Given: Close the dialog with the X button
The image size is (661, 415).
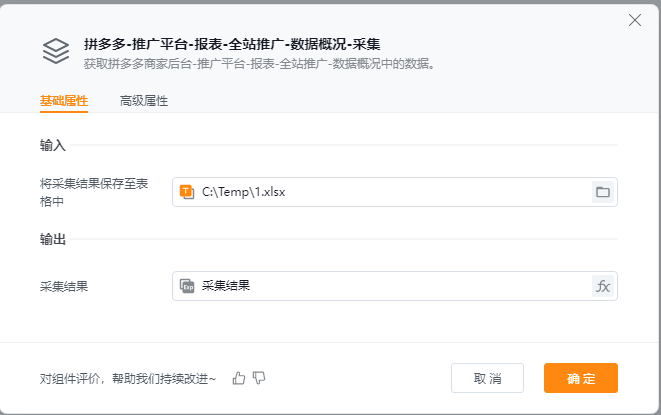Looking at the screenshot, I should tap(634, 20).
